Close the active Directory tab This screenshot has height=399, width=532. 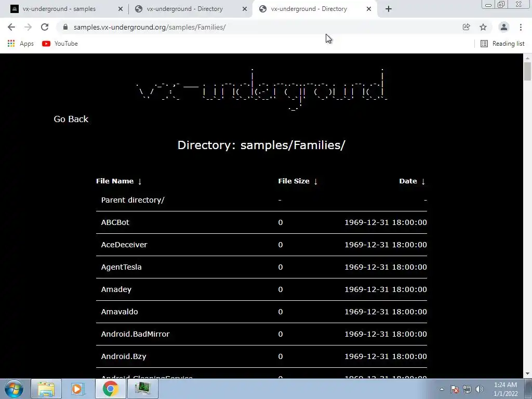[369, 9]
